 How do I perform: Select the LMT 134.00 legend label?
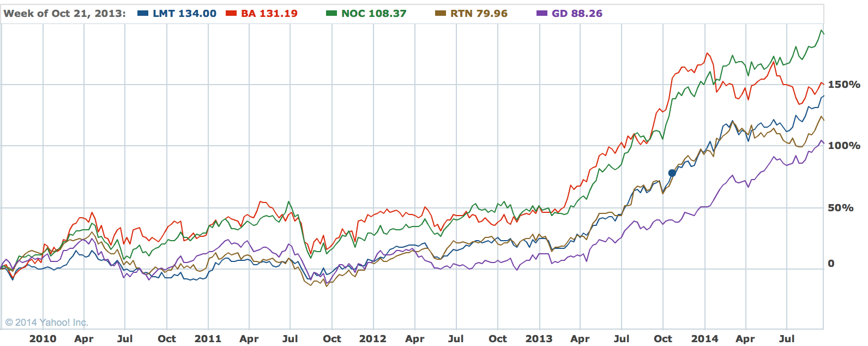(184, 14)
